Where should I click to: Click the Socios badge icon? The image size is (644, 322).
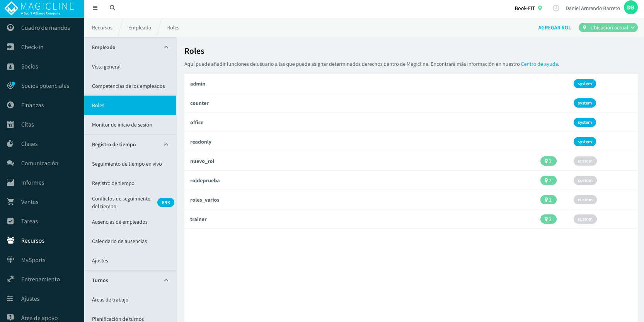pyautogui.click(x=10, y=66)
